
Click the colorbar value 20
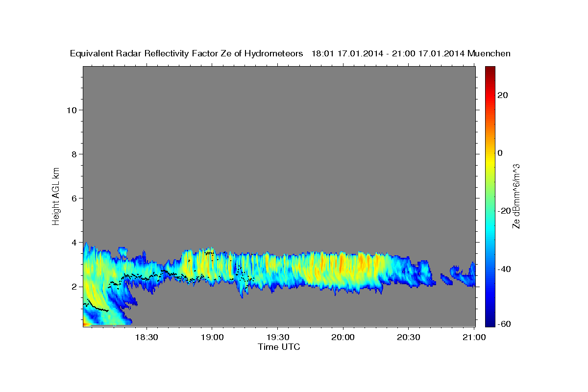pyautogui.click(x=503, y=95)
